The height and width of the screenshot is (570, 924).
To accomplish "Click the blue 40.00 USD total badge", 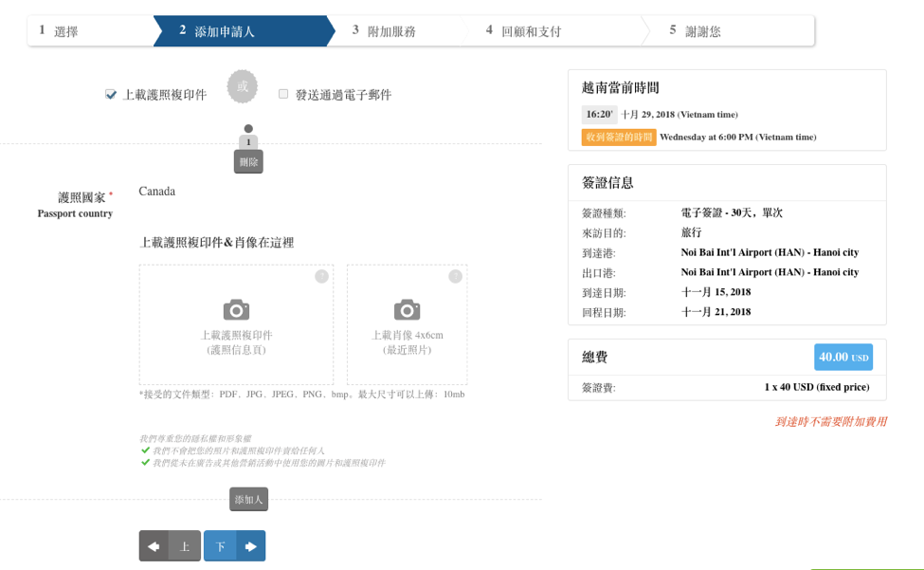I will coord(842,358).
